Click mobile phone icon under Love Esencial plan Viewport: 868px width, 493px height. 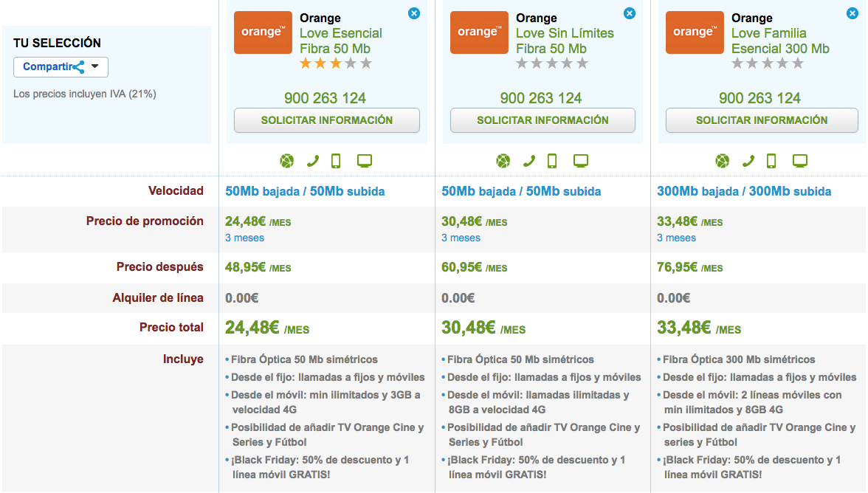[x=336, y=161]
